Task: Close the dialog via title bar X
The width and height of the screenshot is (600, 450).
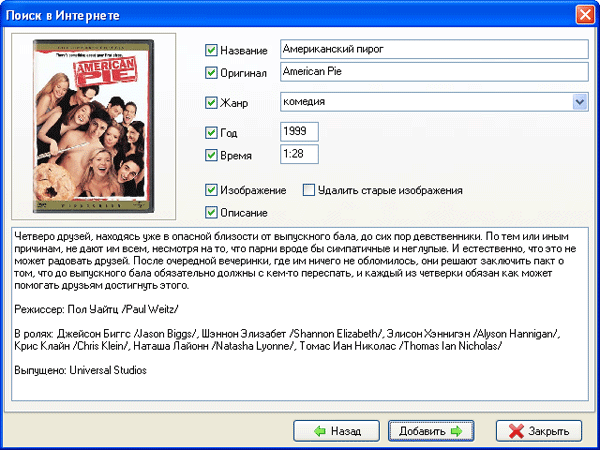Action: pyautogui.click(x=585, y=15)
